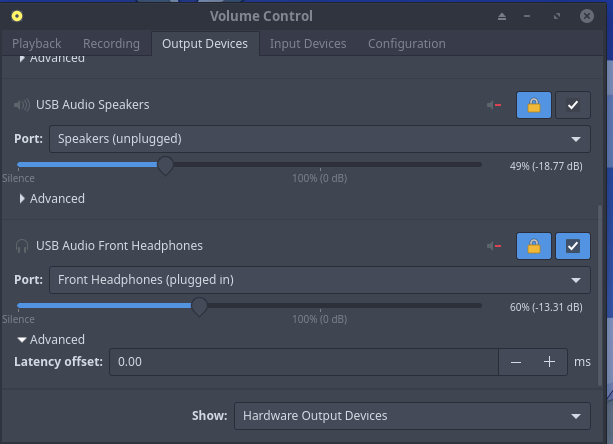Viewport: 613px width, 444px height.
Task: Maximize the Volume Control window
Action: (x=557, y=16)
